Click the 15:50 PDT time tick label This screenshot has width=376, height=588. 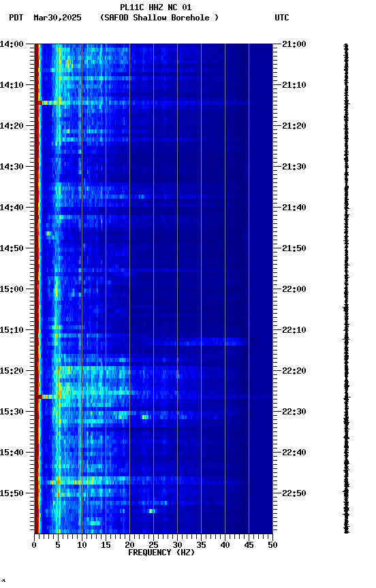(x=12, y=493)
